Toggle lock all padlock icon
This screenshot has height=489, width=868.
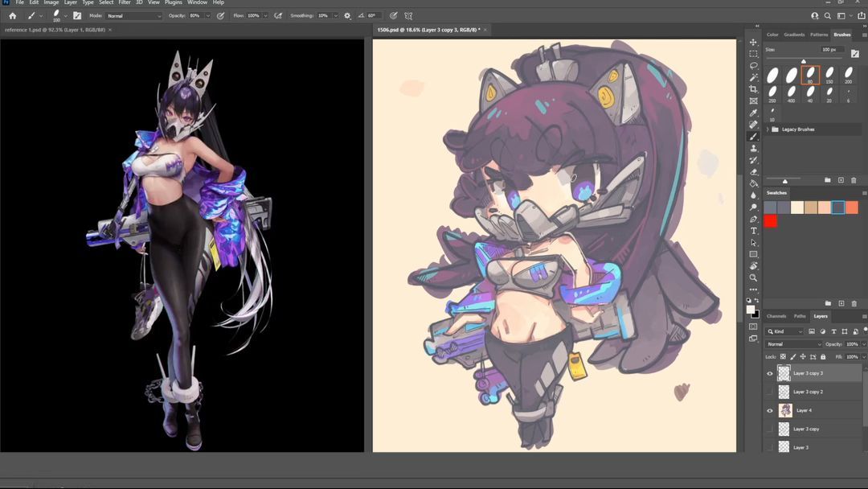click(x=823, y=356)
